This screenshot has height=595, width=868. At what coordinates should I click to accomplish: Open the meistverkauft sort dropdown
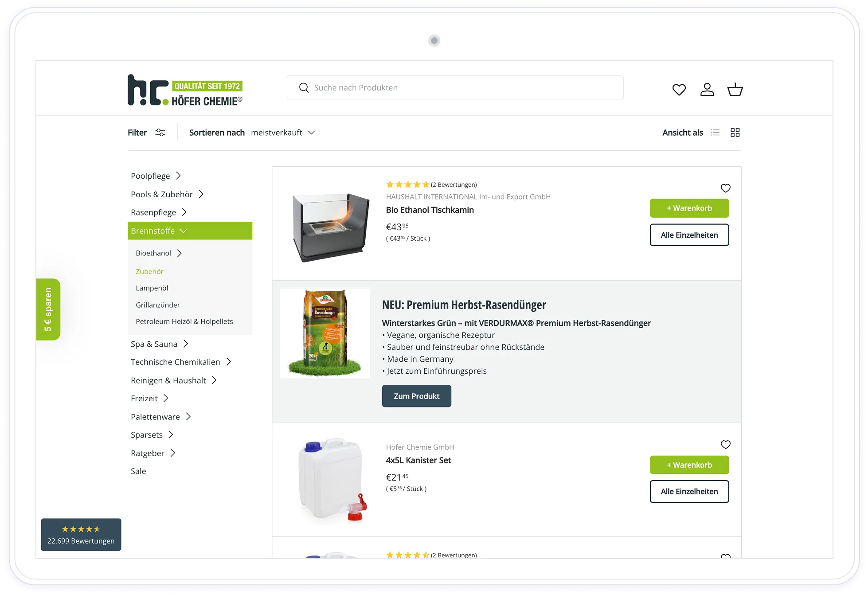tap(283, 133)
